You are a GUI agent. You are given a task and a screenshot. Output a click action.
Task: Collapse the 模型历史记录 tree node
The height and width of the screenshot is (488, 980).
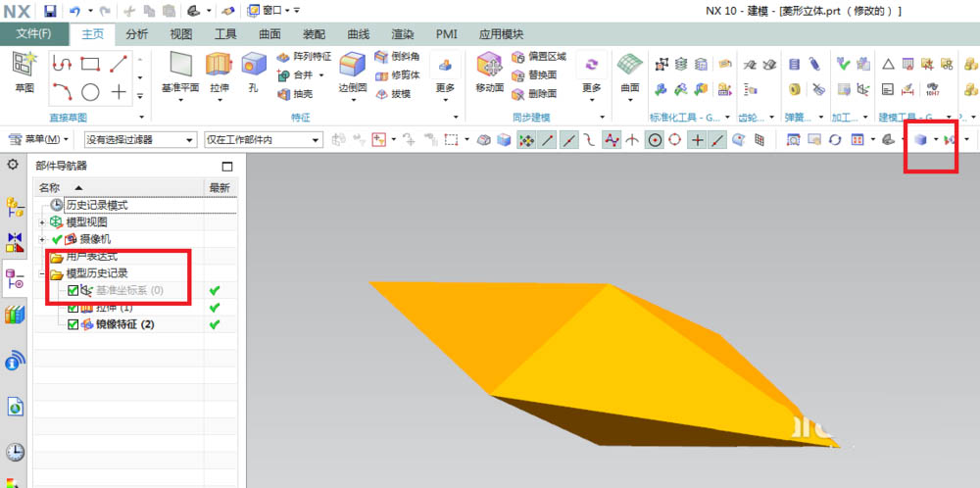42,273
